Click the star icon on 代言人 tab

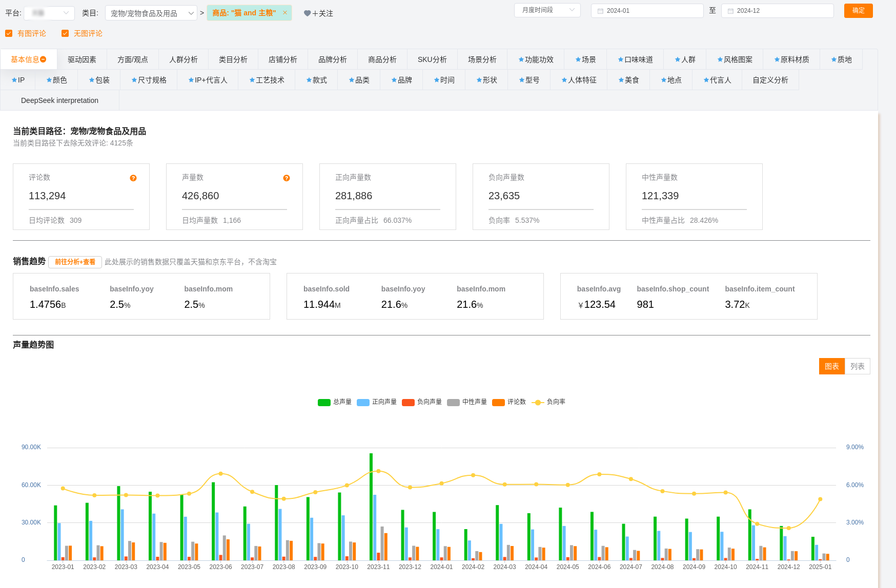[x=706, y=80]
